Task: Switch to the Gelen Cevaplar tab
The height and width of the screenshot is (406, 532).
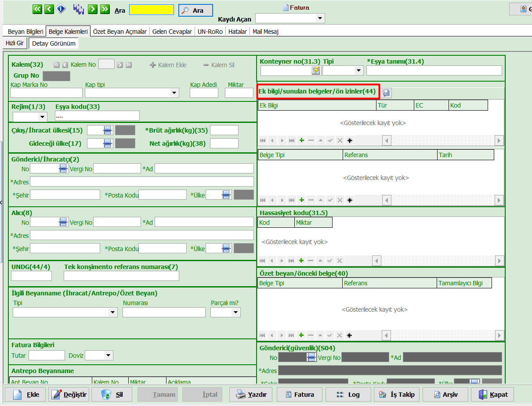Action: 172,32
